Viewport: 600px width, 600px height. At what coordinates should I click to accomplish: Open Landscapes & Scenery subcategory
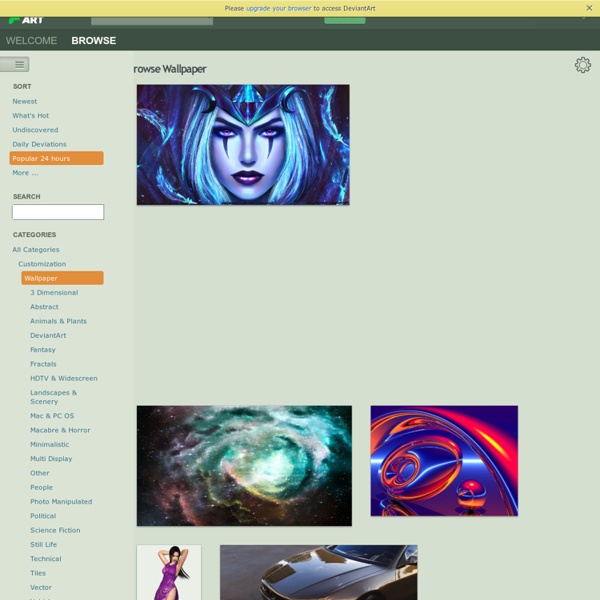click(x=54, y=397)
